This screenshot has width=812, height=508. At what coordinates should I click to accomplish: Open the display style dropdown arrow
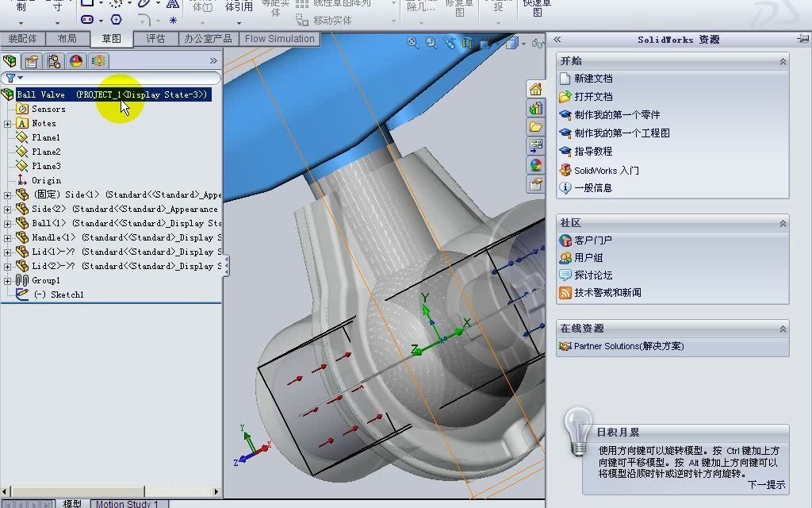click(x=524, y=43)
